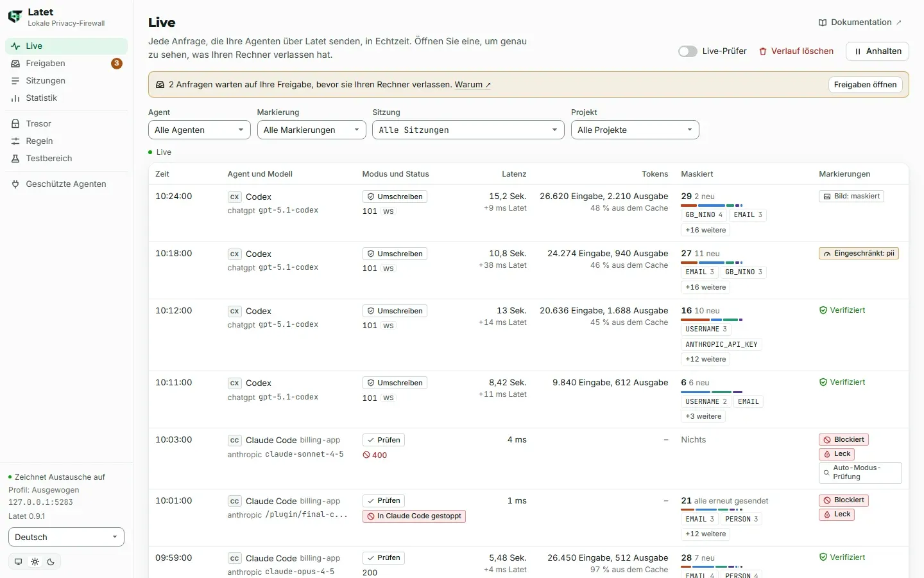Open the Alle Sitzungen dropdown

468,130
